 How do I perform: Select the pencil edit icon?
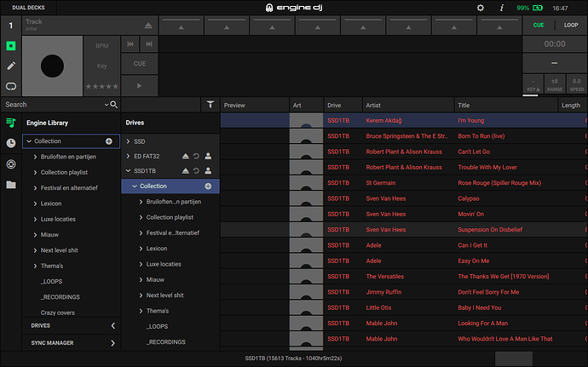click(11, 66)
